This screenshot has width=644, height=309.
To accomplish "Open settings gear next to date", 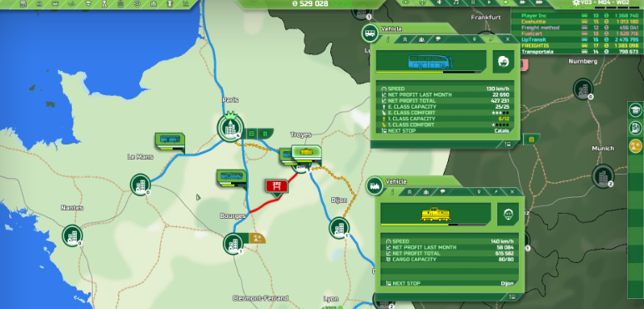I will coord(576,3).
